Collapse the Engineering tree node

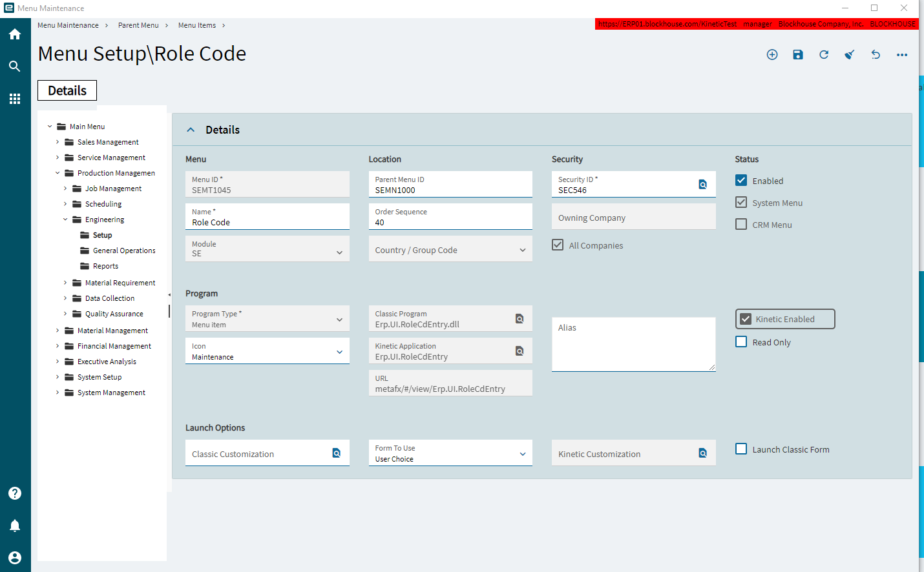[x=65, y=220]
